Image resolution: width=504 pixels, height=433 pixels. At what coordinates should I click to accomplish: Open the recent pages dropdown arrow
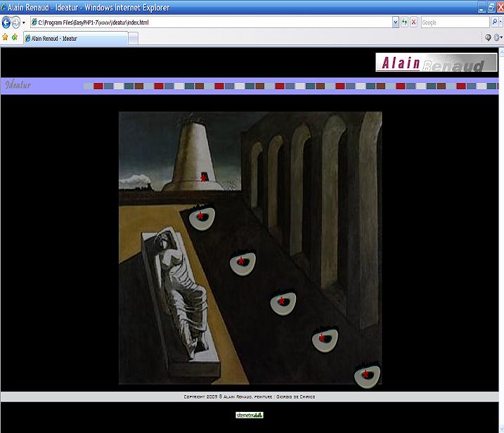tap(23, 22)
